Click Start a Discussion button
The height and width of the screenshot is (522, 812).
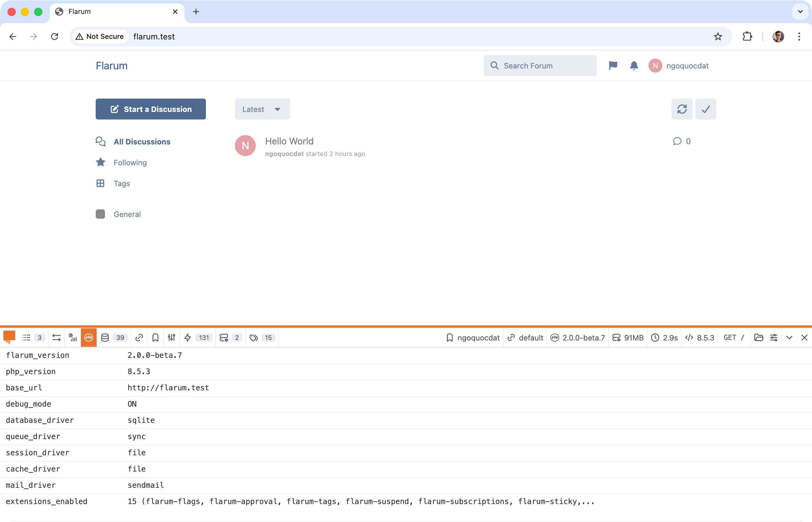pyautogui.click(x=151, y=109)
